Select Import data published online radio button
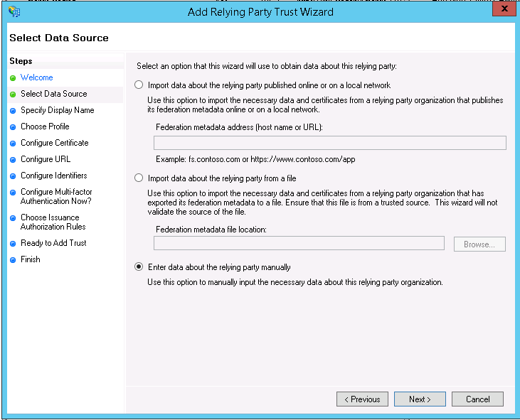Image resolution: width=520 pixels, height=420 pixels. point(139,85)
